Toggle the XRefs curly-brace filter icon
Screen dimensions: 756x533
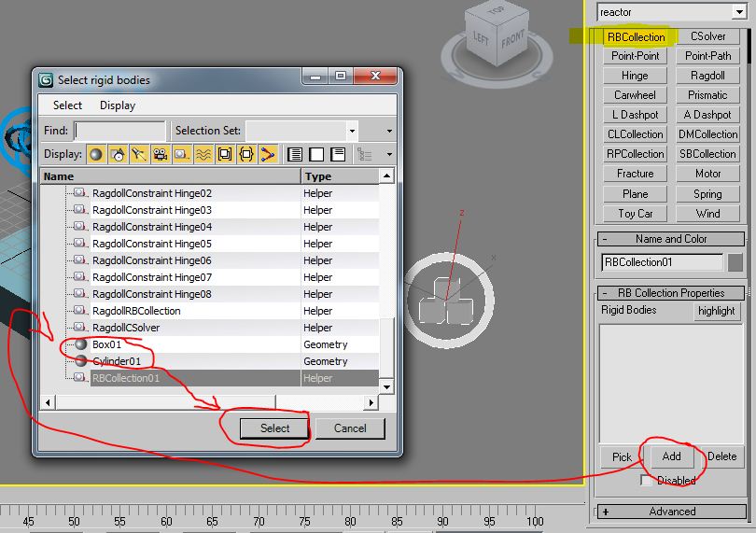point(245,154)
